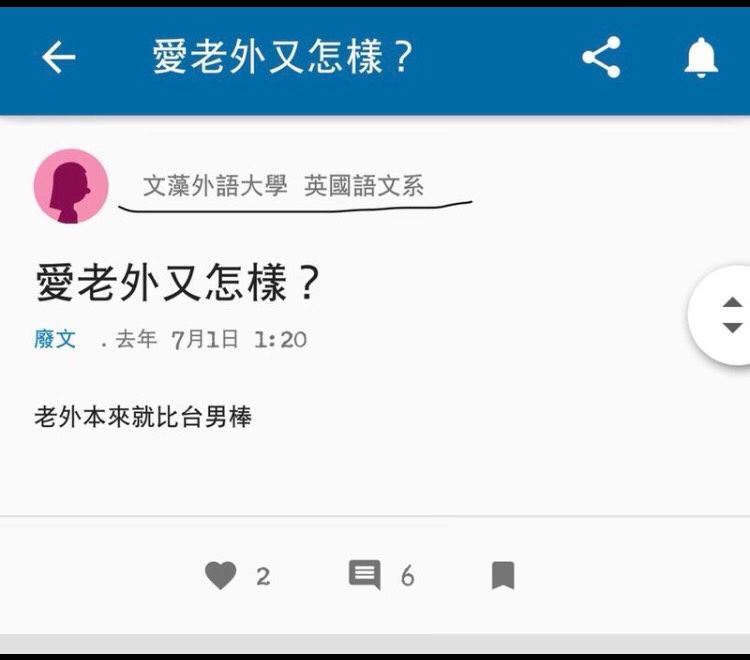
Task: Open comments via speech bubble icon
Action: (x=365, y=574)
